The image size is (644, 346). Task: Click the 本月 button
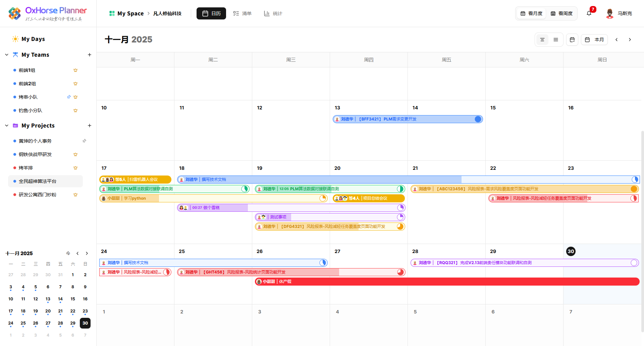click(594, 40)
